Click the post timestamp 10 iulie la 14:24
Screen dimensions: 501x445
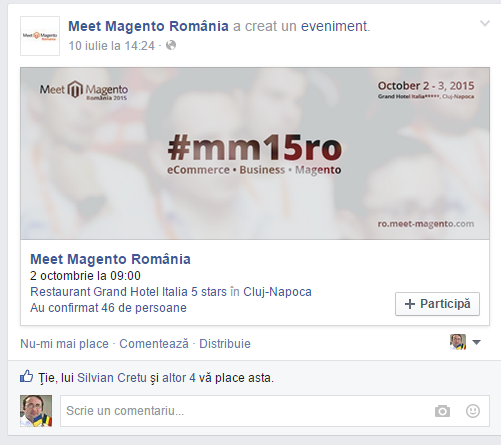click(112, 46)
